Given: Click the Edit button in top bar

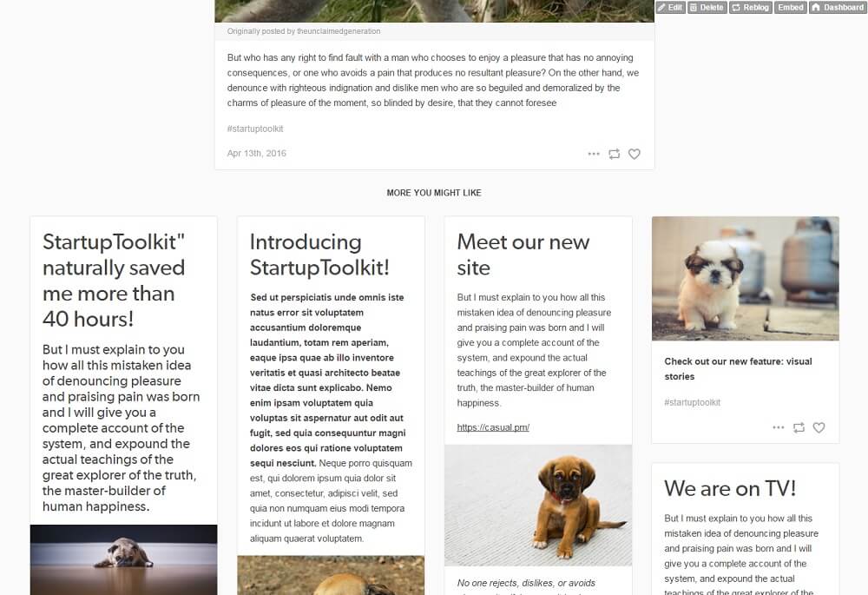Looking at the screenshot, I should [x=670, y=7].
